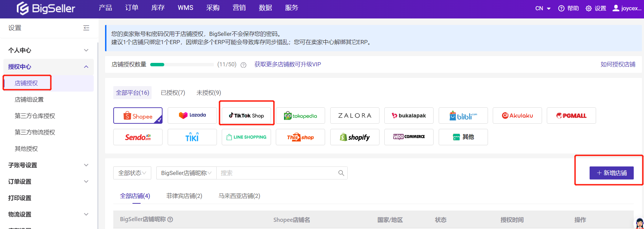Screen dimensions: 644x229
Task: Choose the Lazada platform tile
Action: tap(192, 116)
